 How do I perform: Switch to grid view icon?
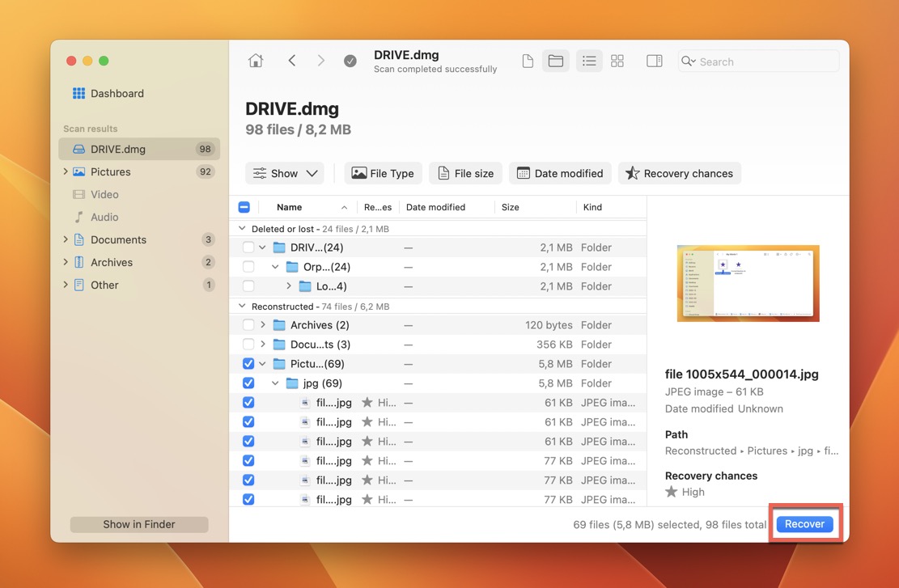tap(617, 61)
